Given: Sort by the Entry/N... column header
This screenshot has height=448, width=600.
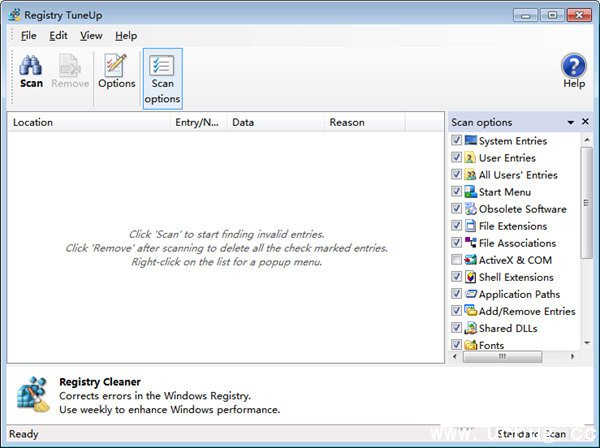Looking at the screenshot, I should coord(199,122).
